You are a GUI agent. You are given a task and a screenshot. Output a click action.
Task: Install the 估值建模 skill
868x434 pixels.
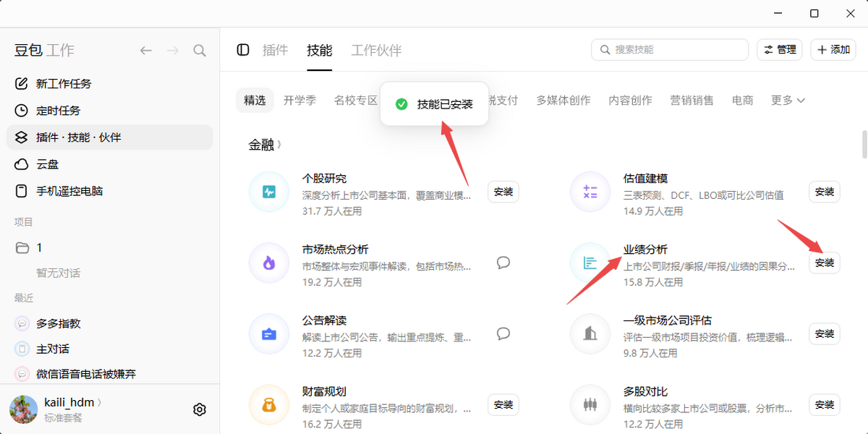(x=825, y=192)
